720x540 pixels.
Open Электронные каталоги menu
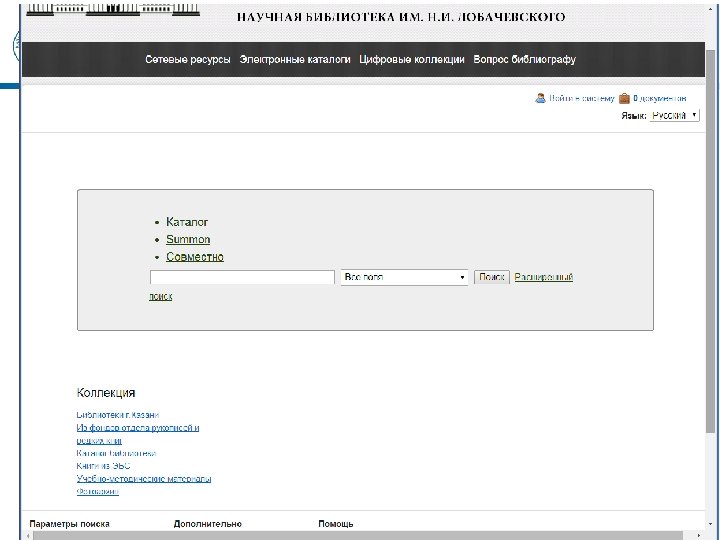point(295,59)
